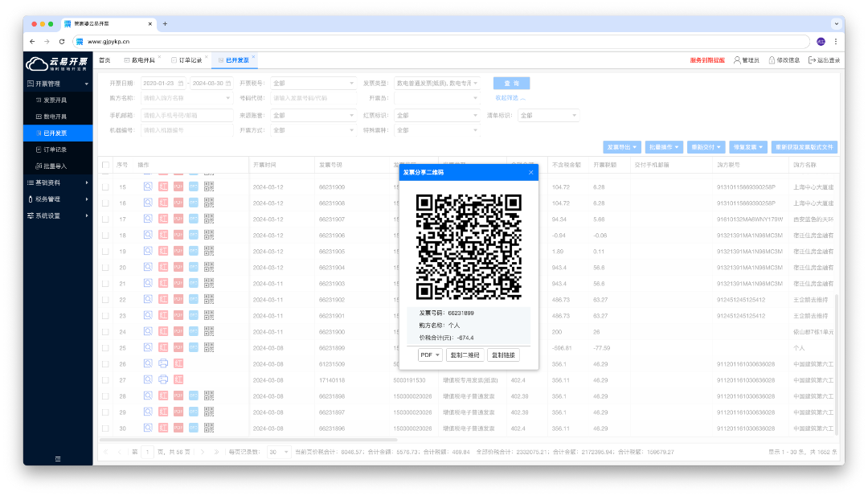Open the PDF icon in row 22
The width and height of the screenshot is (868, 496).
(178, 299)
